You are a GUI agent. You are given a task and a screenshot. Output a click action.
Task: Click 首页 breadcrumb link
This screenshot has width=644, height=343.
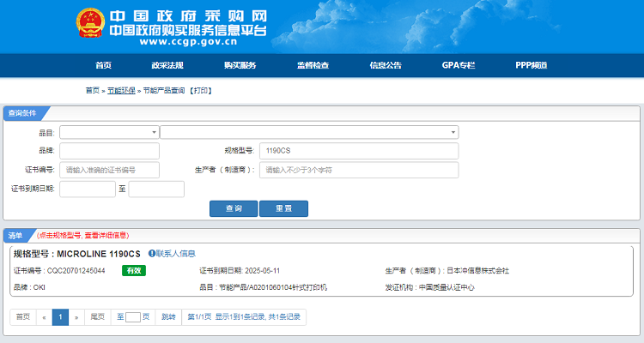(x=93, y=90)
